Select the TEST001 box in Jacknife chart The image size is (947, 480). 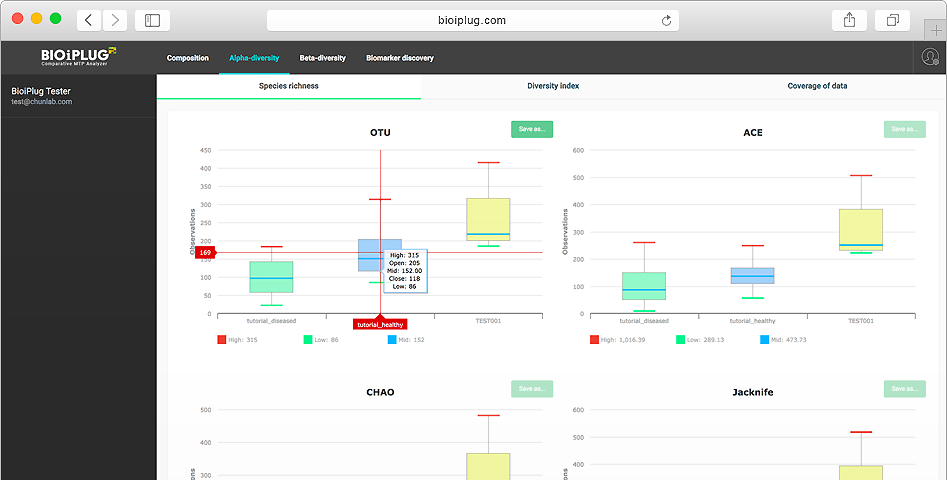861,472
